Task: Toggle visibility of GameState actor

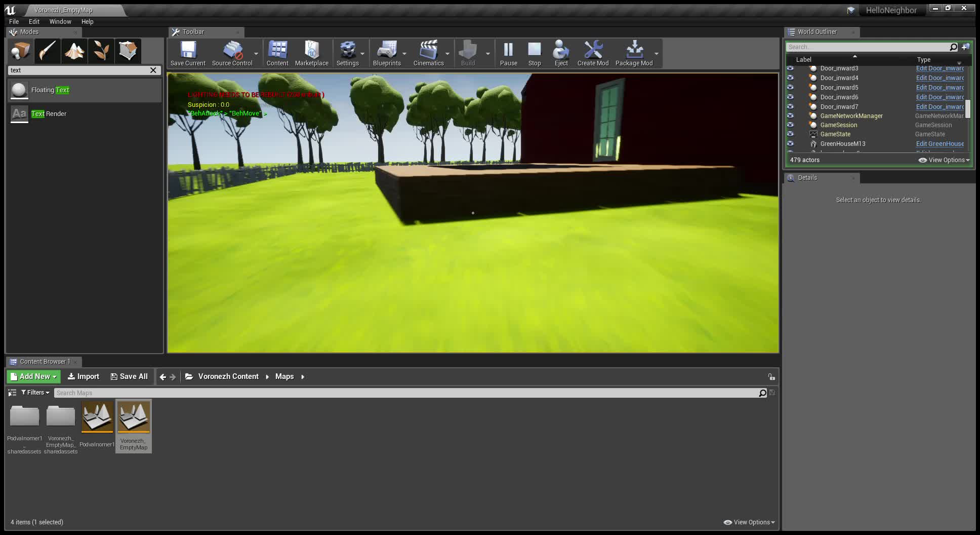Action: click(x=790, y=134)
